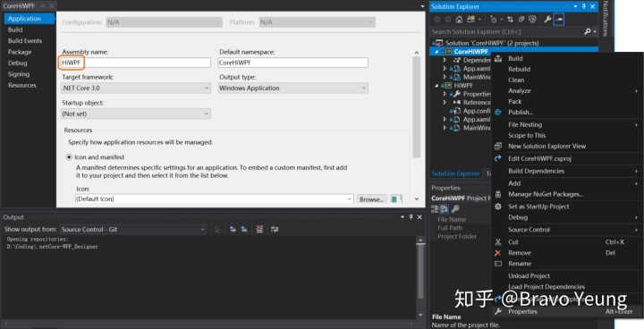This screenshot has width=644, height=329.
Task: Collapse the HiWPF project node
Action: 437,86
